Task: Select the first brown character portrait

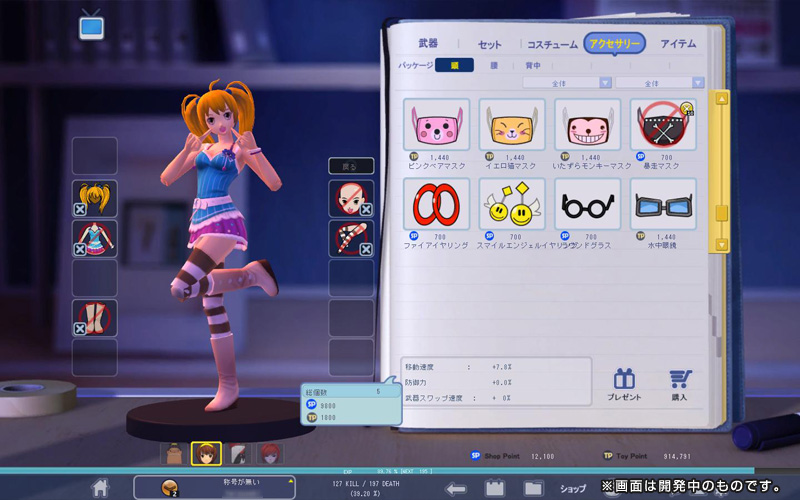Action: [x=173, y=454]
